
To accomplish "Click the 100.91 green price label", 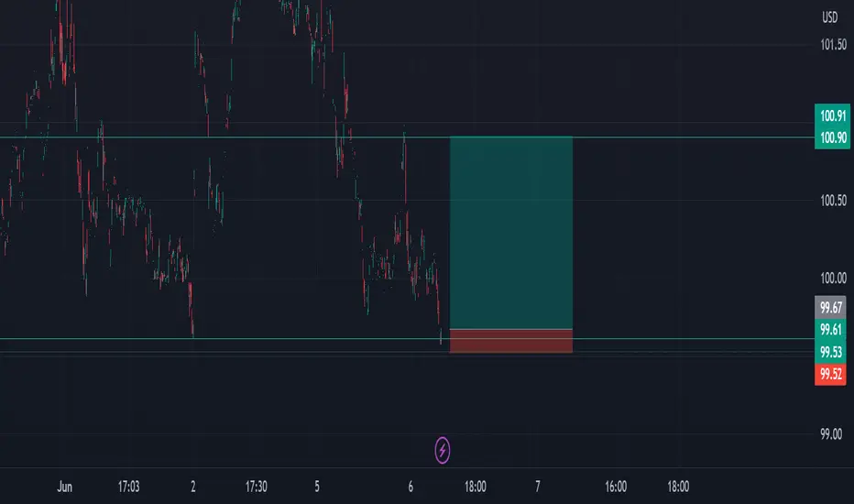I will 832,115.
